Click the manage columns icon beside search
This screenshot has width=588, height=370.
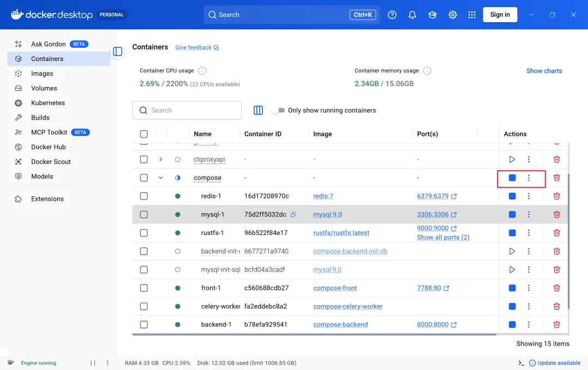(258, 110)
